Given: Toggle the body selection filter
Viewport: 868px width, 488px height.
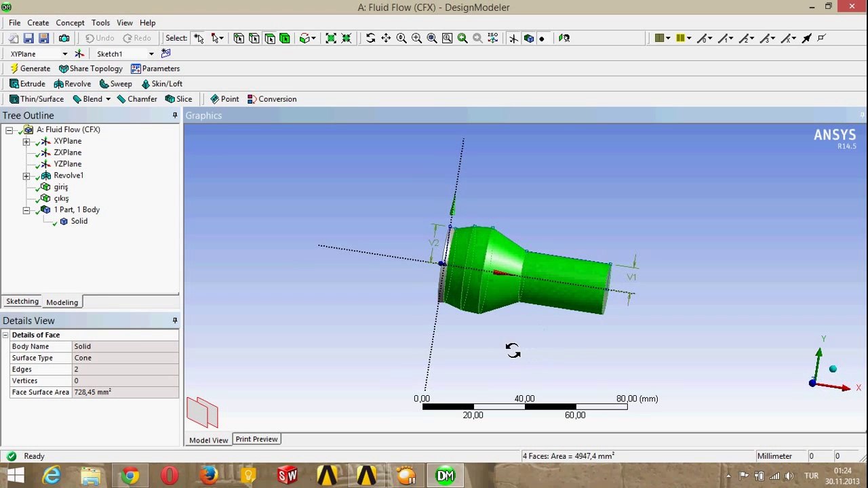Looking at the screenshot, I should pyautogui.click(x=284, y=38).
